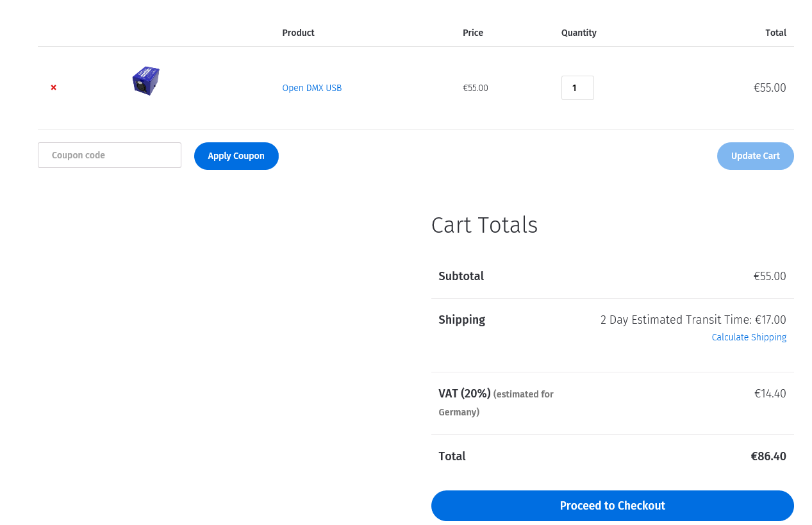Remove Open DMX USB with red X icon
This screenshot has width=812, height=525.
(x=54, y=87)
